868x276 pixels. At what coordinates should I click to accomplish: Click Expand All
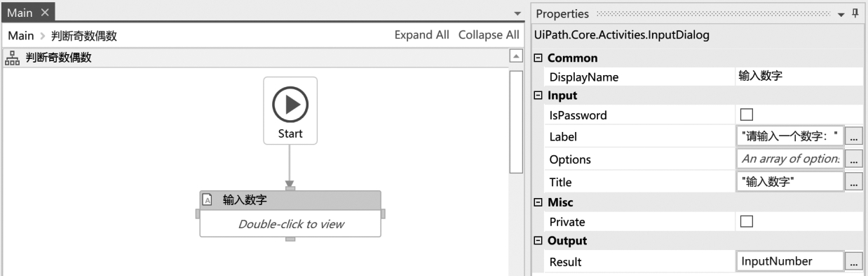[422, 35]
